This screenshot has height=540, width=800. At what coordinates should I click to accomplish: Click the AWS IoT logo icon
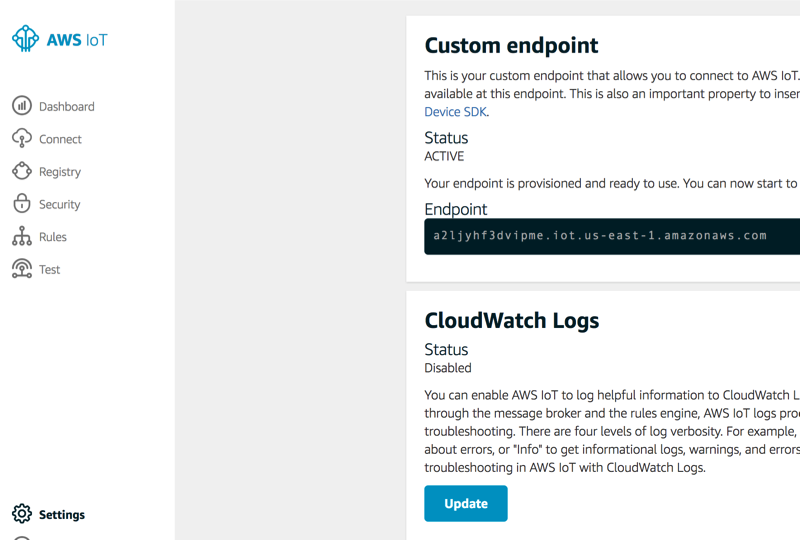[25, 39]
